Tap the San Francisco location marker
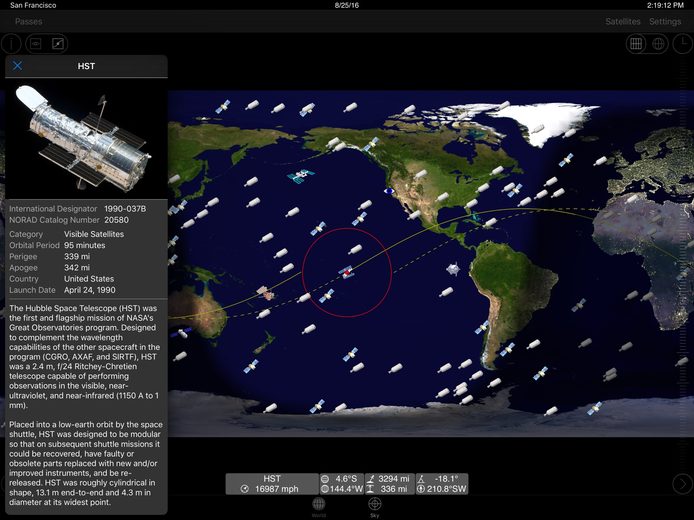The width and height of the screenshot is (694, 520). (389, 191)
